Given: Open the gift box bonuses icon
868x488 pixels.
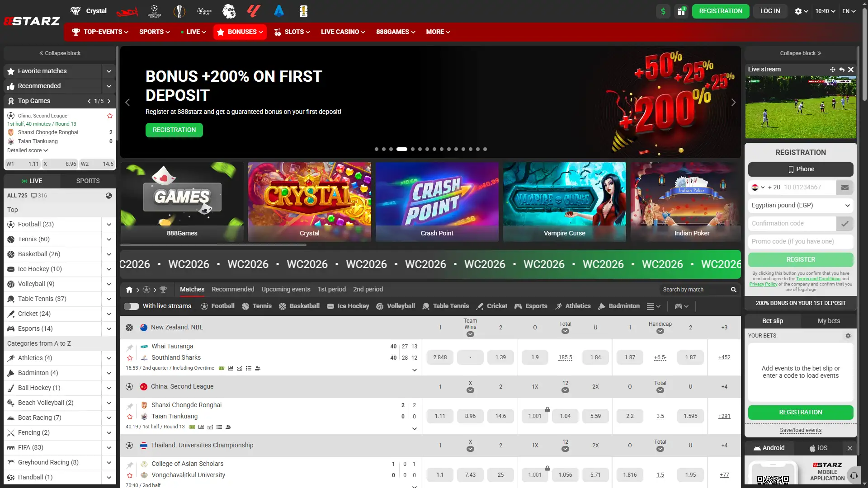Looking at the screenshot, I should coord(681,11).
